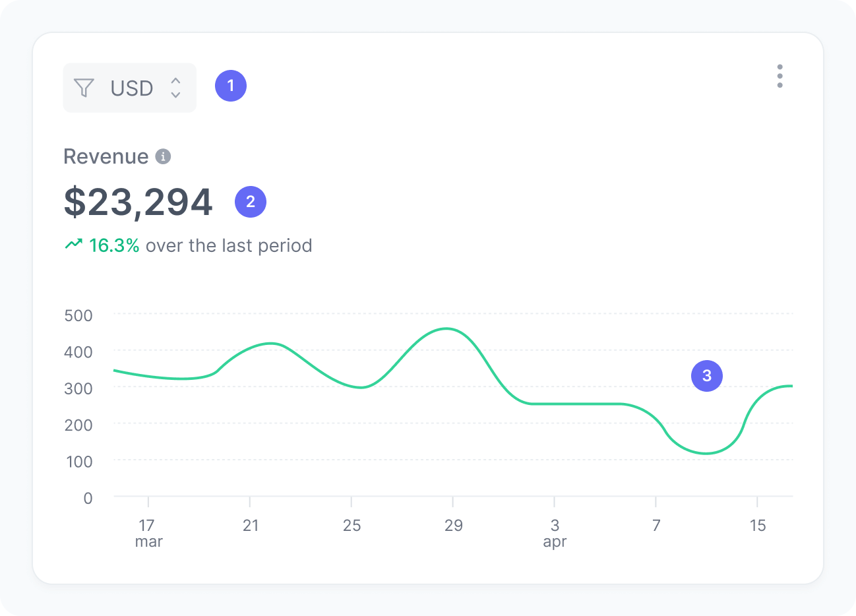Image resolution: width=856 pixels, height=616 pixels.
Task: Click the $23,294 revenue figure
Action: pyautogui.click(x=137, y=202)
